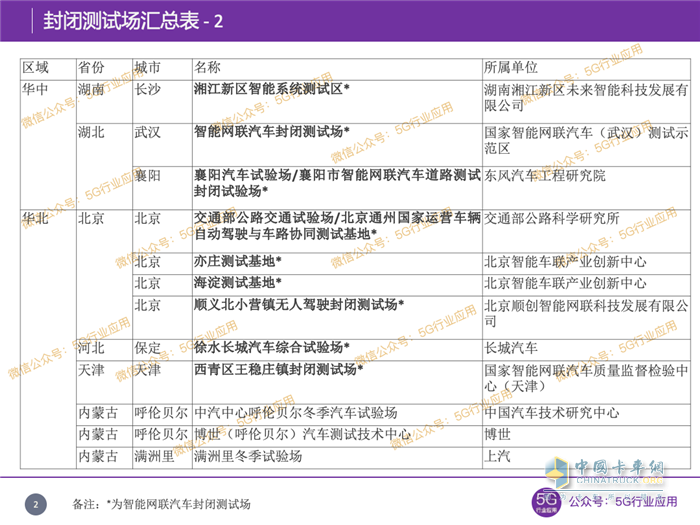The height and width of the screenshot is (525, 700).
Task: Select the 城市 column header
Action: click(x=162, y=69)
